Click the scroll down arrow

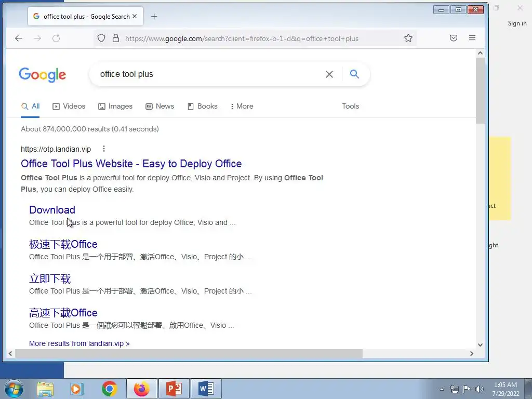click(480, 345)
